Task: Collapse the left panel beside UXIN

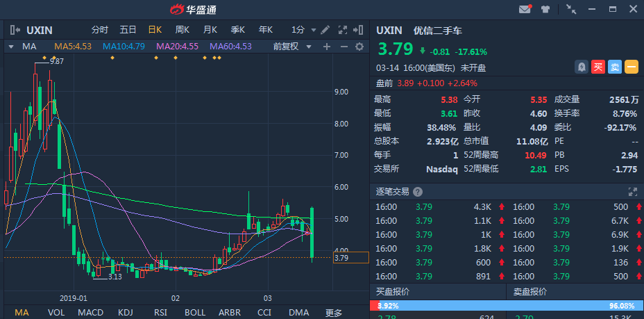Action: (15, 30)
